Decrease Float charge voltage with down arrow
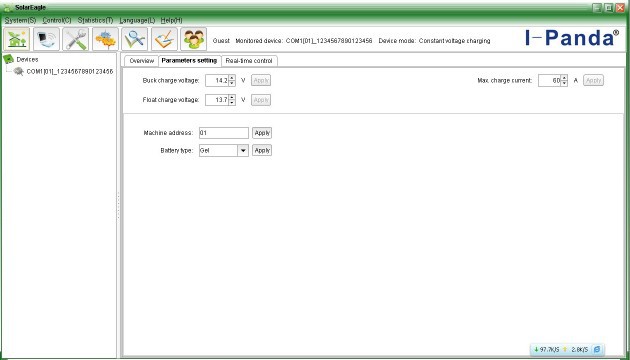Image resolution: width=630 pixels, height=360 pixels. click(232, 103)
